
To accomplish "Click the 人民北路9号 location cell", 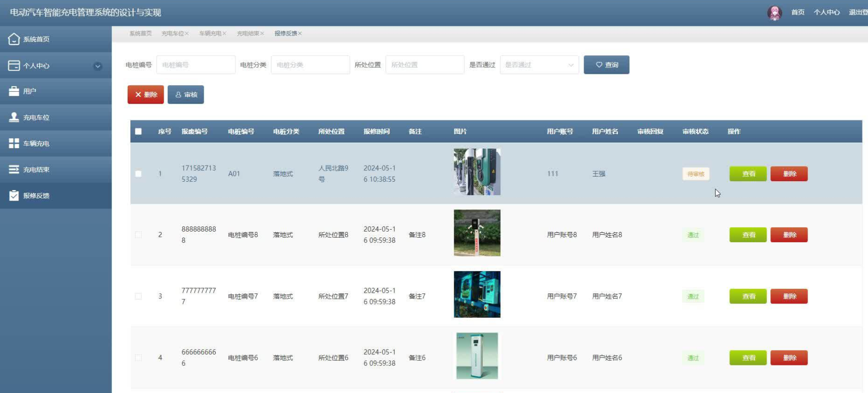I will (333, 174).
